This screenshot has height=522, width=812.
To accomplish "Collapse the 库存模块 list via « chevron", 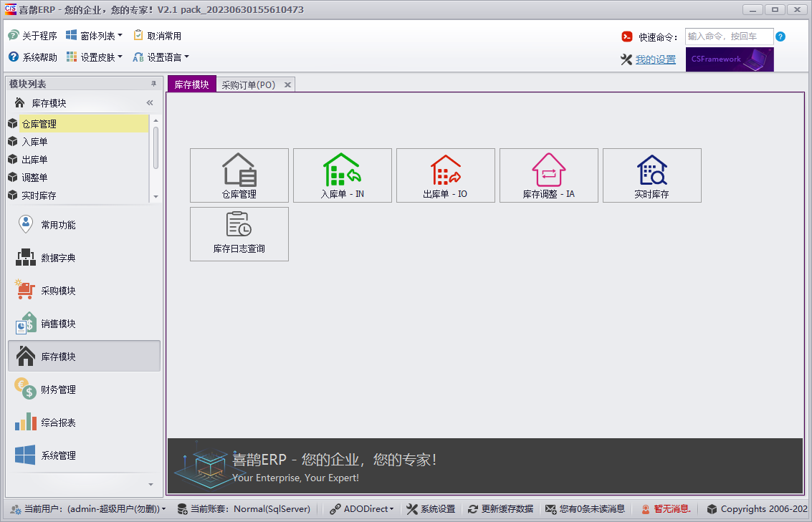I will click(x=150, y=102).
